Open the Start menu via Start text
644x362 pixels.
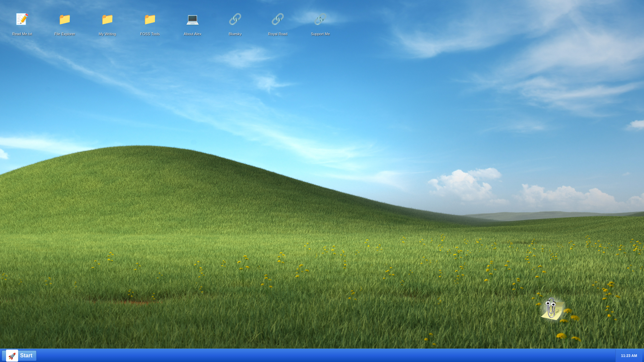click(26, 356)
